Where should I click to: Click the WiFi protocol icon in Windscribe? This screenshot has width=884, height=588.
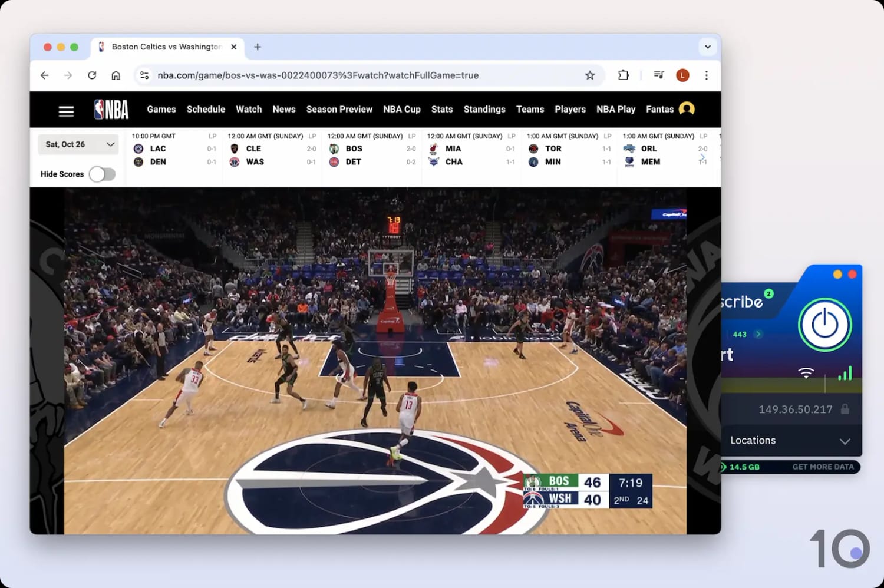tap(806, 372)
